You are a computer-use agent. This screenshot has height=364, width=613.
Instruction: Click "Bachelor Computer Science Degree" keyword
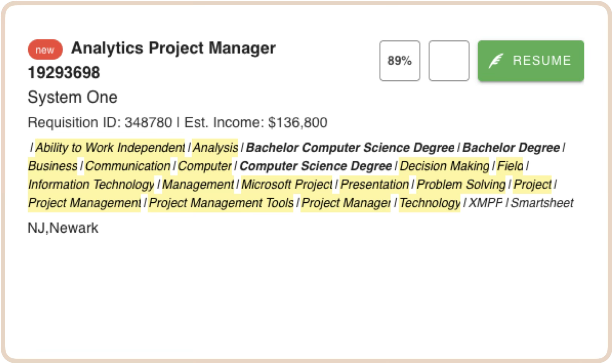[350, 147]
